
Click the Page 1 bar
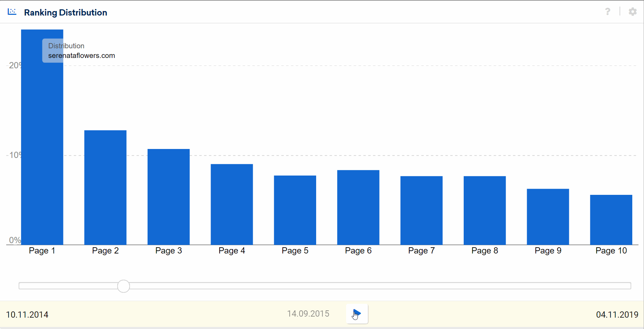[42, 145]
